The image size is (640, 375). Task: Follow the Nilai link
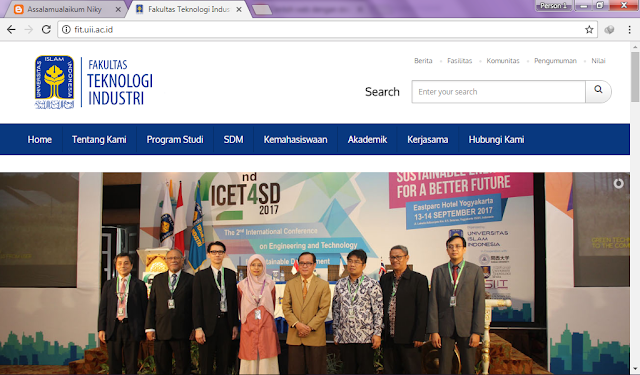pyautogui.click(x=598, y=61)
